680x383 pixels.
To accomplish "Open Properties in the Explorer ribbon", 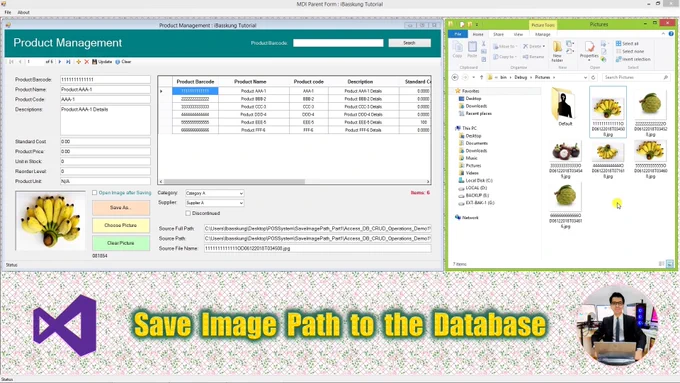I will pos(589,51).
